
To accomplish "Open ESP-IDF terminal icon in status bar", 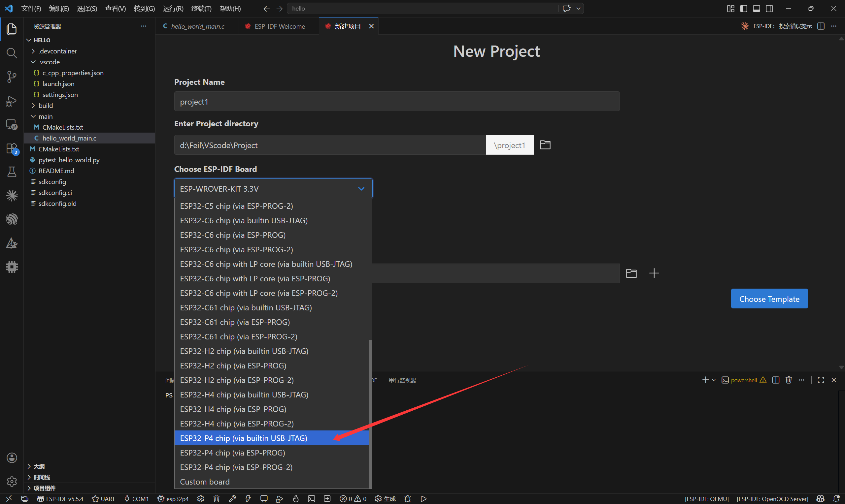I will pos(311,499).
